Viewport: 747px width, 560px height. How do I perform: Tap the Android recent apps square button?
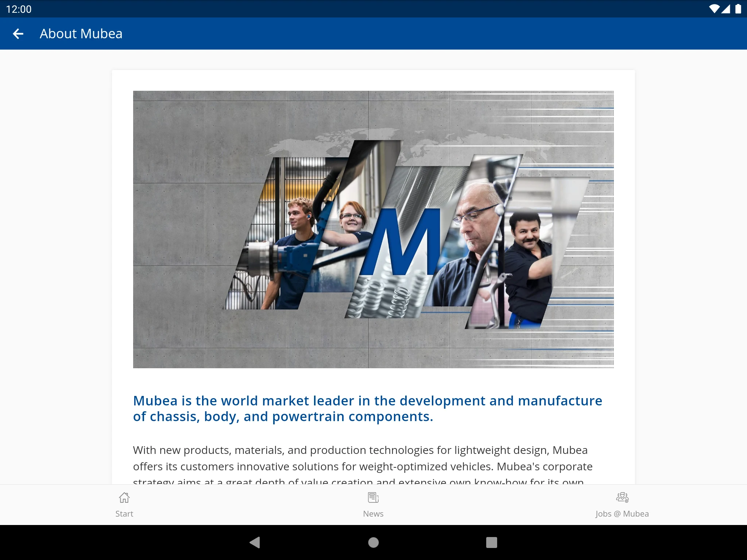(492, 542)
